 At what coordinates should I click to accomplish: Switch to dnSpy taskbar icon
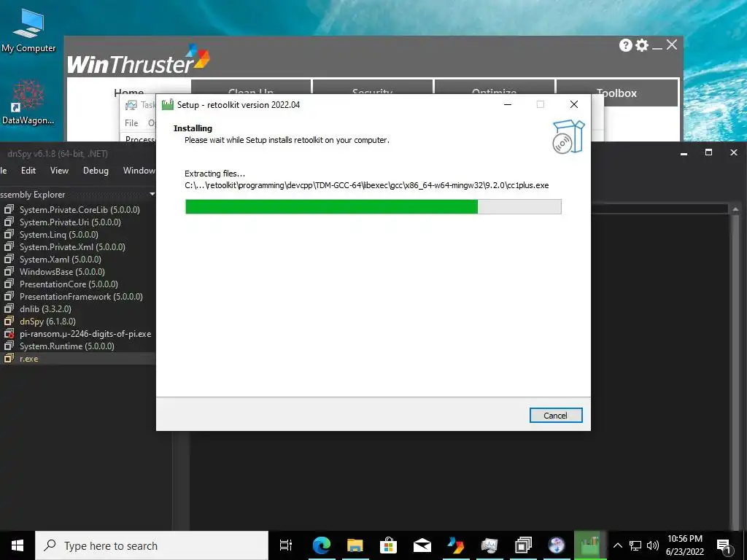[523, 545]
